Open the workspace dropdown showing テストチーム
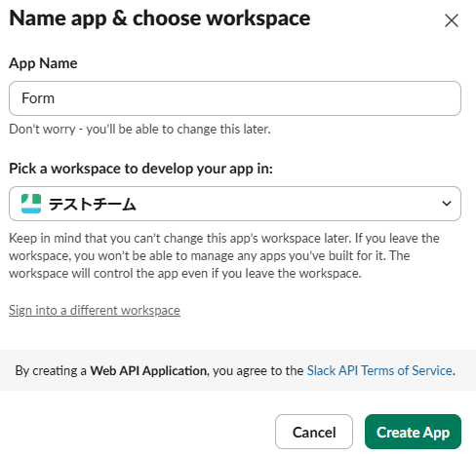 coord(235,204)
